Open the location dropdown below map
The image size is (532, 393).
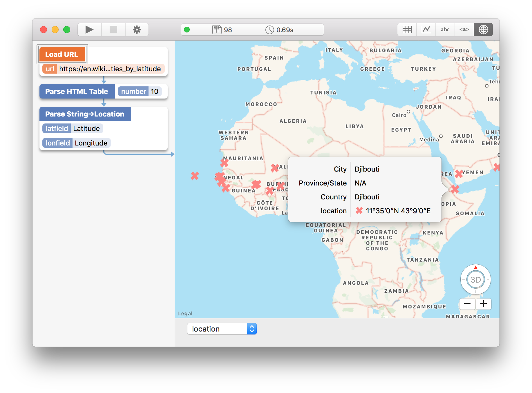[x=222, y=329]
